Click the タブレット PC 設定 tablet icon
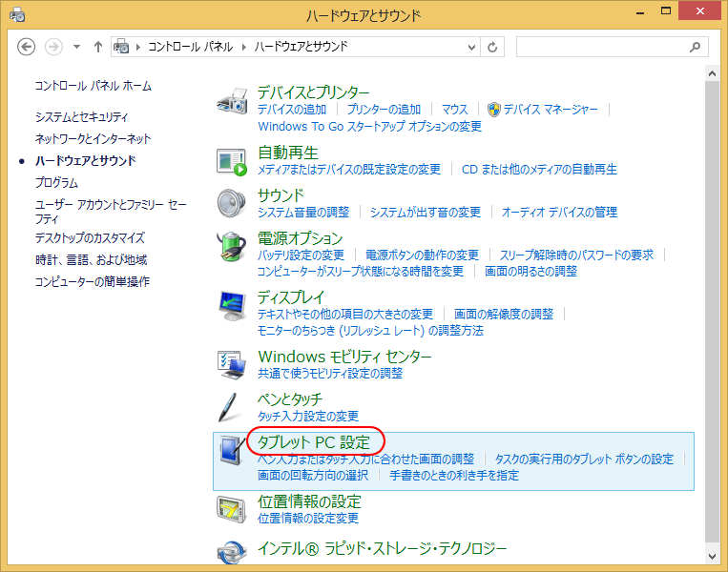The height and width of the screenshot is (572, 728). [232, 450]
